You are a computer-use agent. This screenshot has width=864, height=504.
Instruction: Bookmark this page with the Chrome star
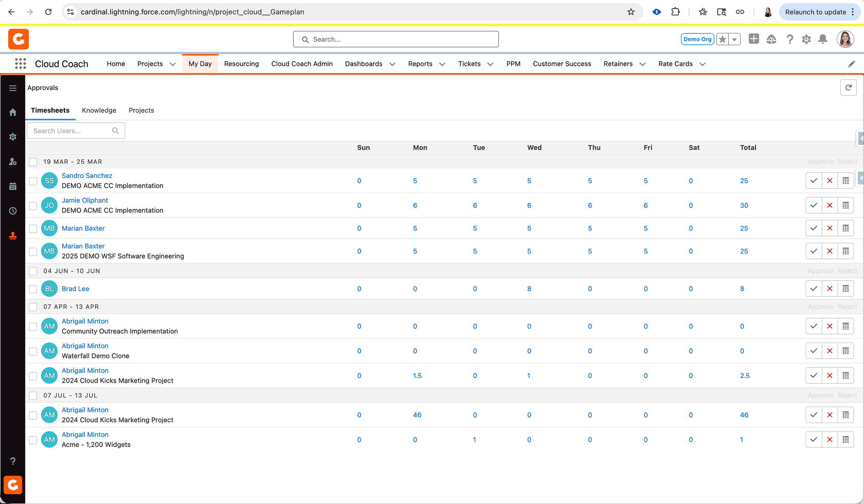631,12
